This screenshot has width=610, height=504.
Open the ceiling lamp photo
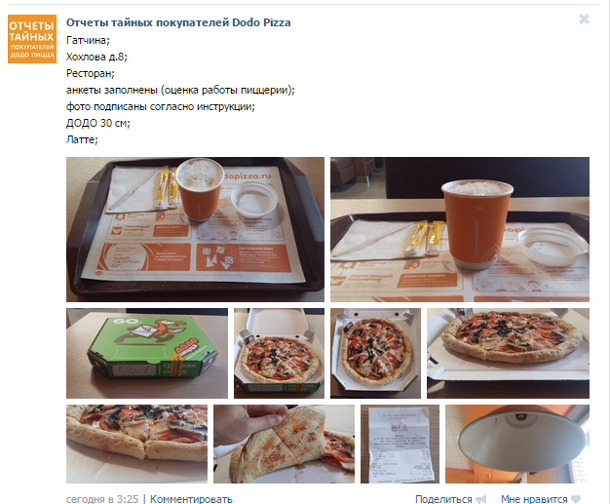point(517,444)
